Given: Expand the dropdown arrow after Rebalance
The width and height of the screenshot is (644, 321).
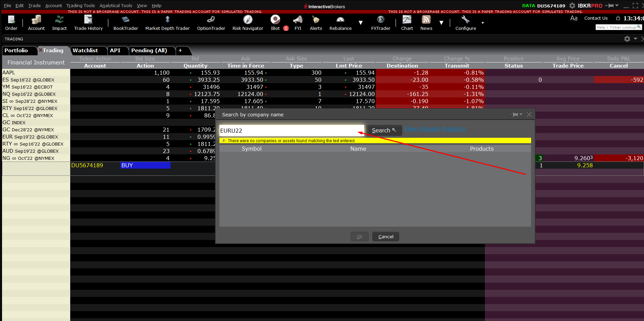Looking at the screenshot, I should (360, 23).
